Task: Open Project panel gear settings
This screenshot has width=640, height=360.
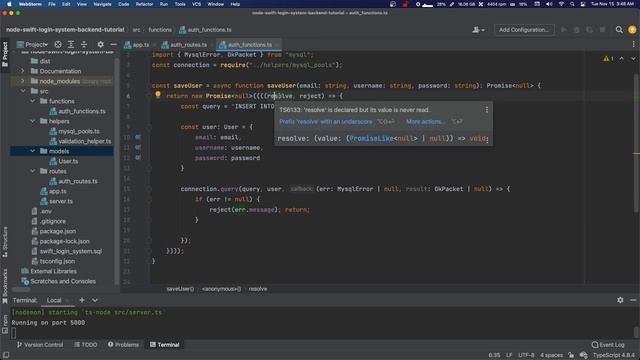Action: point(100,44)
